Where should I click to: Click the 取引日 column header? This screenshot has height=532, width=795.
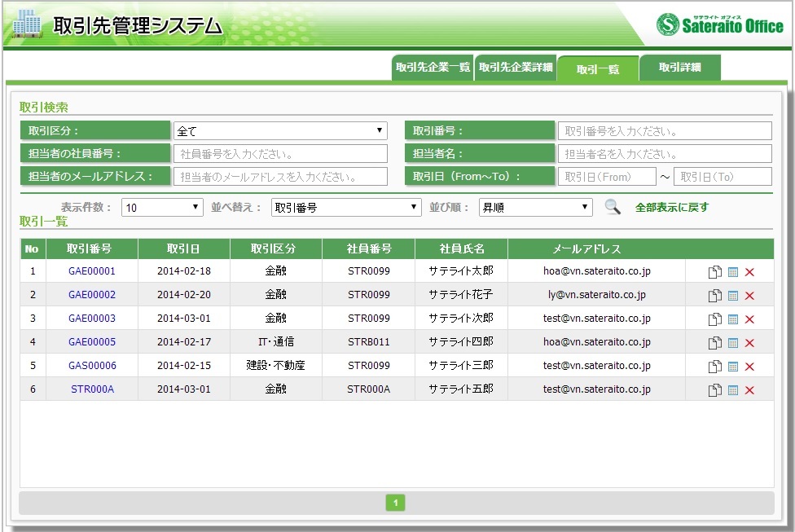pos(183,249)
